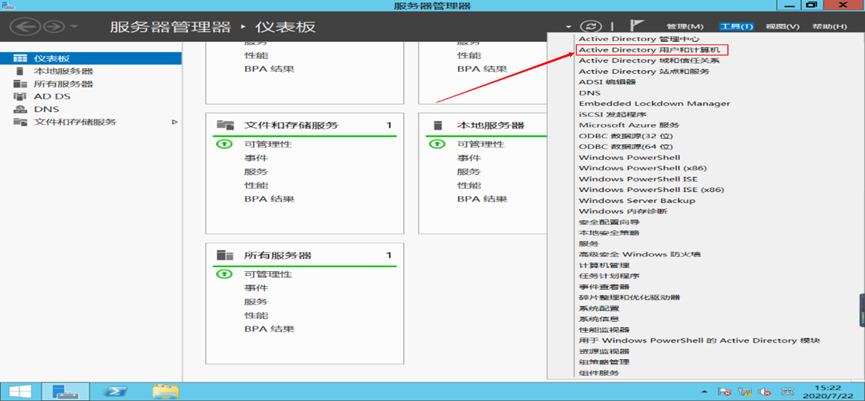Click the AD DS icon in sidebar
Viewport: 865px width, 401px height.
pyautogui.click(x=20, y=97)
